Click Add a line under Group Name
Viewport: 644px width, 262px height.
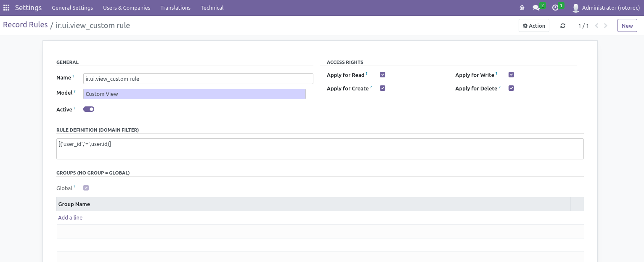coord(70,217)
